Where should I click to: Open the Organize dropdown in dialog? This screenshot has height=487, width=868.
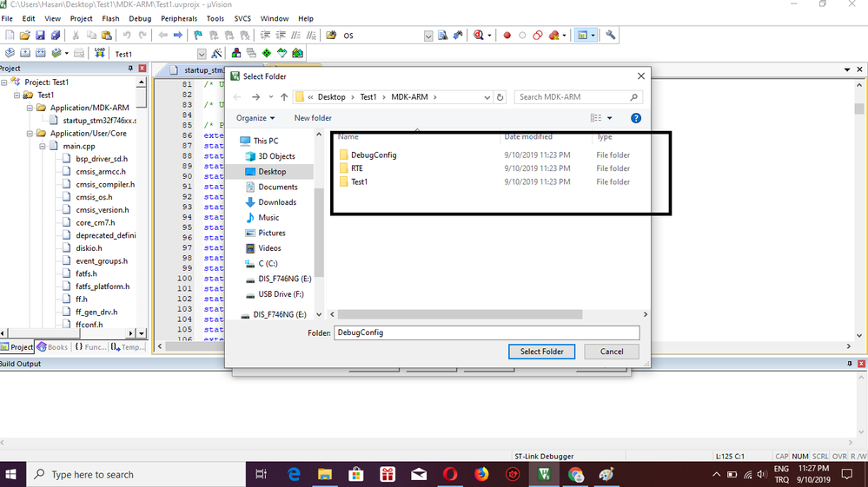coord(255,118)
